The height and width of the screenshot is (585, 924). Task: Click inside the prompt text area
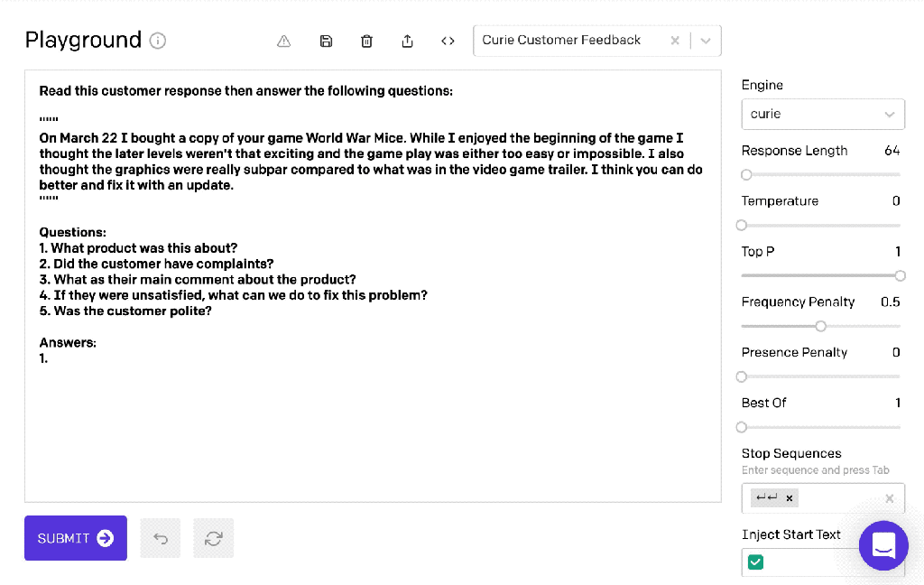pyautogui.click(x=372, y=424)
